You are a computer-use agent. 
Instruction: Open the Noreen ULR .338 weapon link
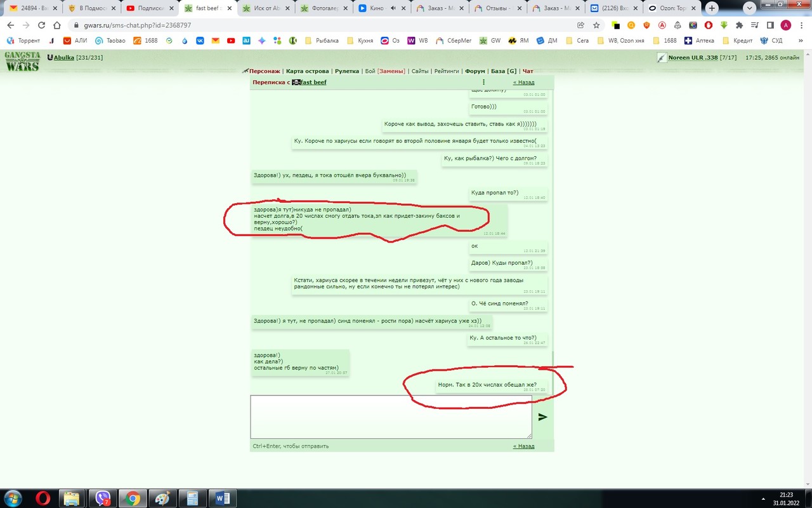click(693, 57)
